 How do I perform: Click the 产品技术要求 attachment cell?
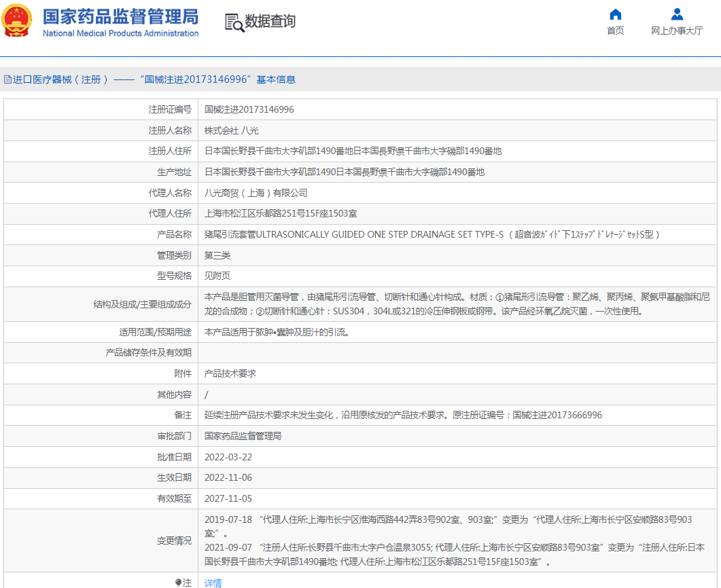tap(230, 373)
